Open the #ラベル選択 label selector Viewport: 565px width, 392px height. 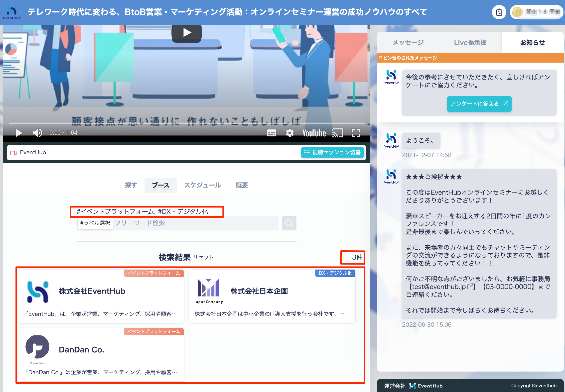tap(95, 223)
